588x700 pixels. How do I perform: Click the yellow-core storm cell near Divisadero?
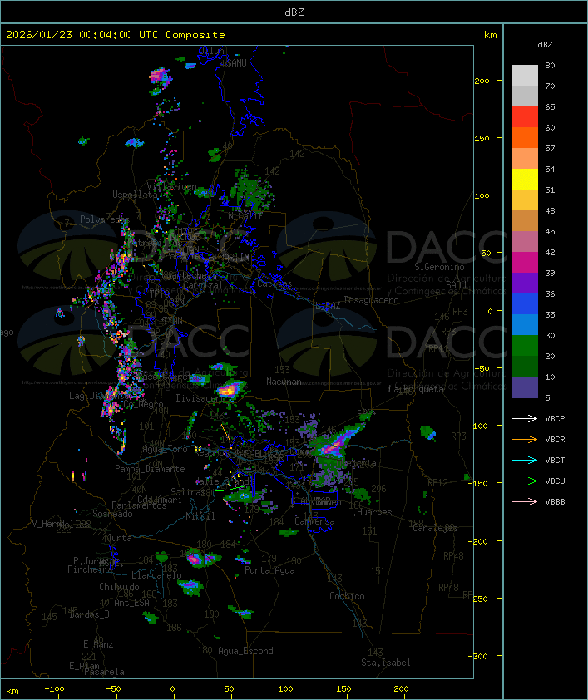click(228, 389)
